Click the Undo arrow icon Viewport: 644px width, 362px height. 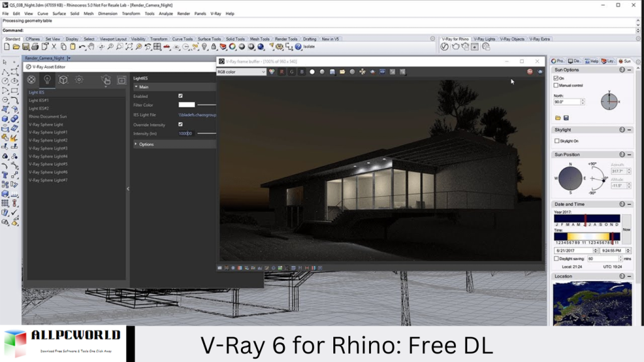pos(82,47)
